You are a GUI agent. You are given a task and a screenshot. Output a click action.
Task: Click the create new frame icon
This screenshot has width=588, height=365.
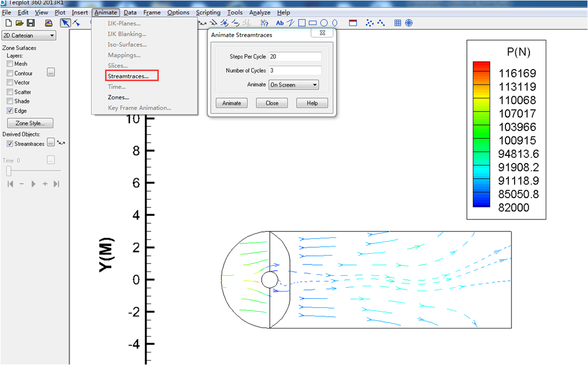353,23
